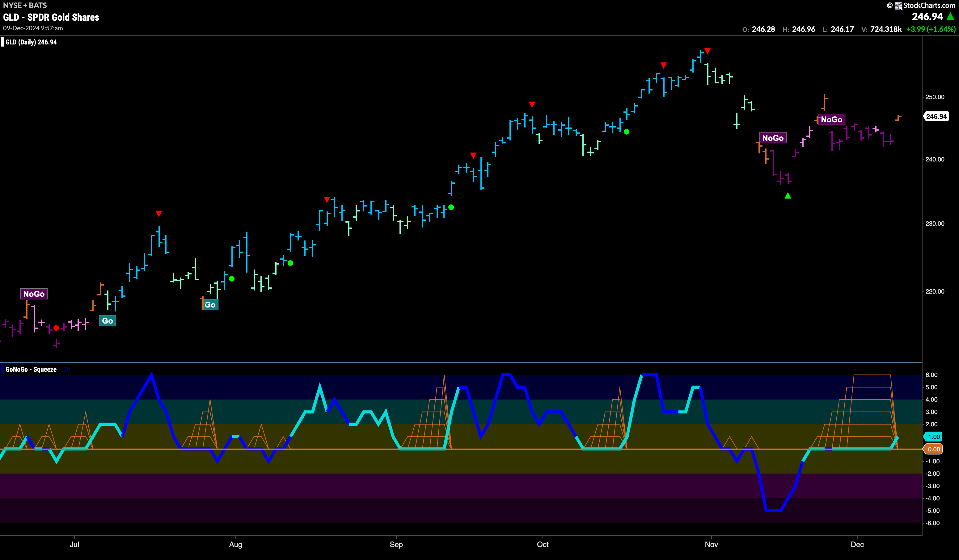Click the red down-triangle above the late-August bars
The height and width of the screenshot is (560, 959).
pyautogui.click(x=327, y=200)
